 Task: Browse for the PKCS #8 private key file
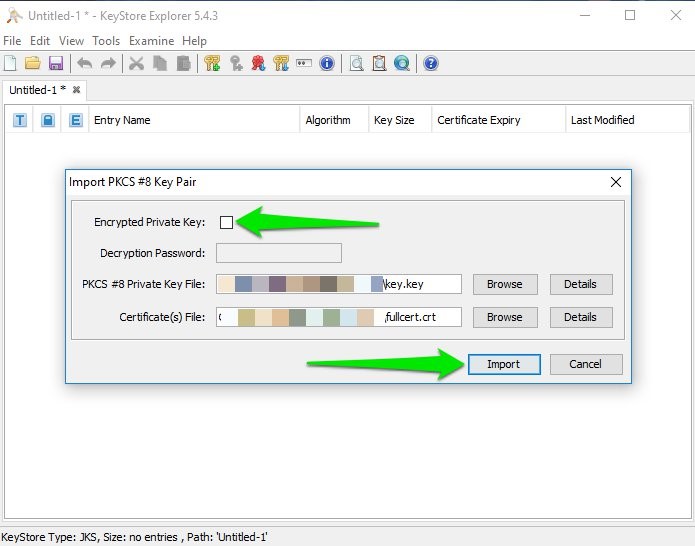504,284
